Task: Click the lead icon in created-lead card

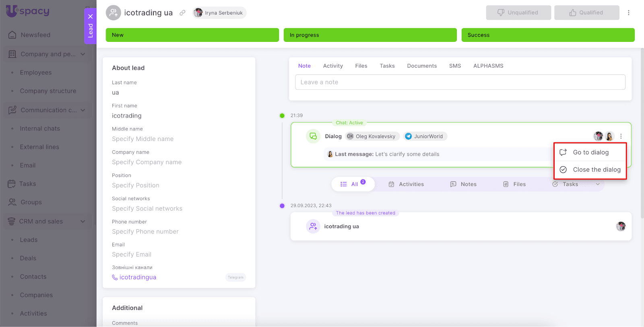Action: coord(313,227)
